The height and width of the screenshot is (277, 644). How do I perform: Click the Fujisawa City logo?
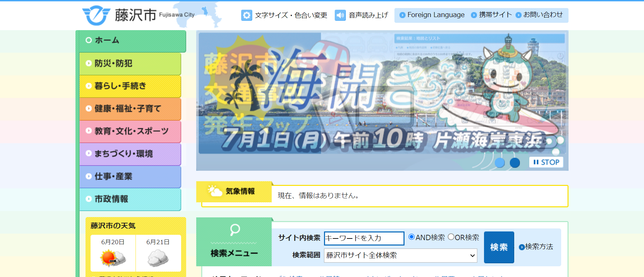click(x=138, y=15)
